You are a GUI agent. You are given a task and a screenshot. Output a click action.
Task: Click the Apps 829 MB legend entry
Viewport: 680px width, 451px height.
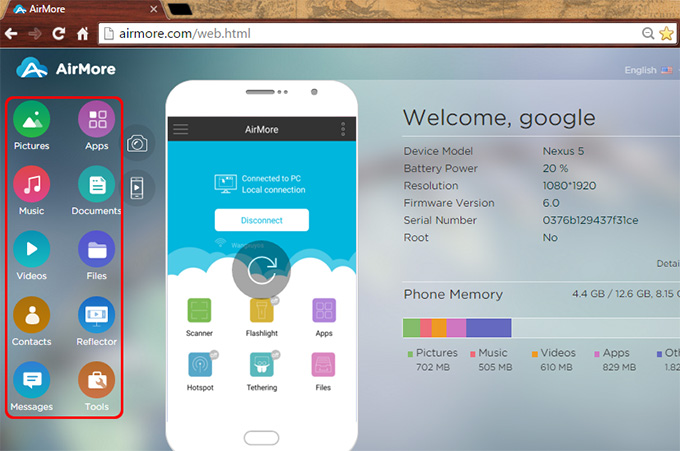[x=615, y=360]
